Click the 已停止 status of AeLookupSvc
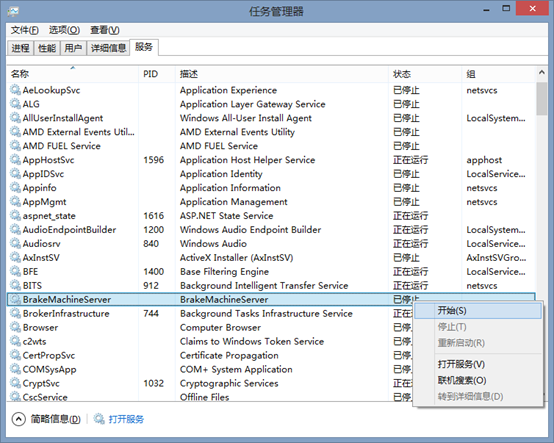Image resolution: width=554 pixels, height=443 pixels. (406, 90)
